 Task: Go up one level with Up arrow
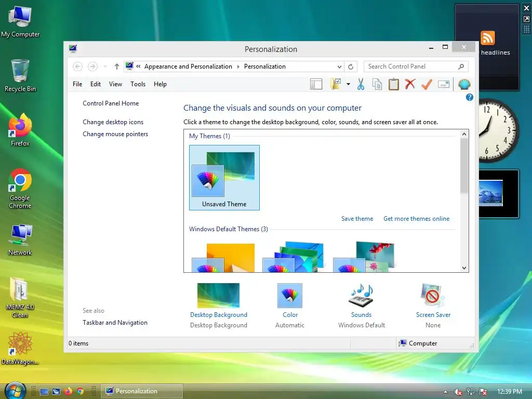click(x=117, y=66)
